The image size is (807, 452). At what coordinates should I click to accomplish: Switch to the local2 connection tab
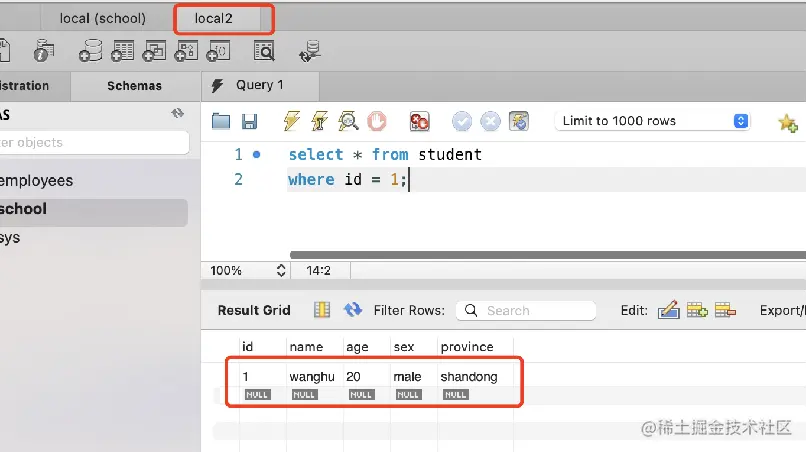tap(214, 19)
